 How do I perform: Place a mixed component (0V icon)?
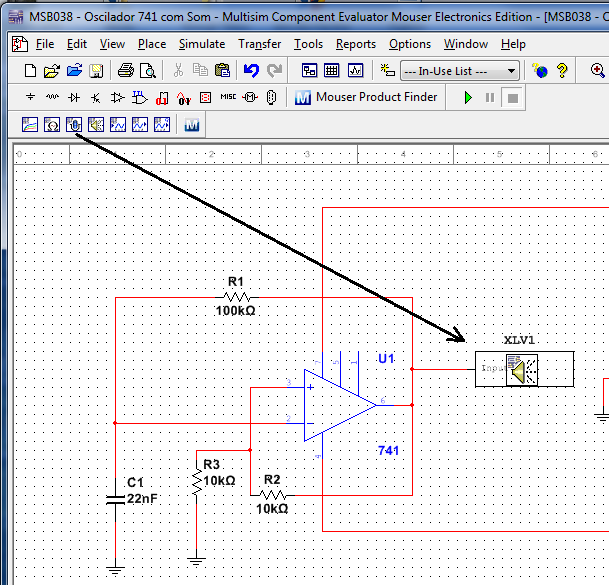click(x=184, y=98)
